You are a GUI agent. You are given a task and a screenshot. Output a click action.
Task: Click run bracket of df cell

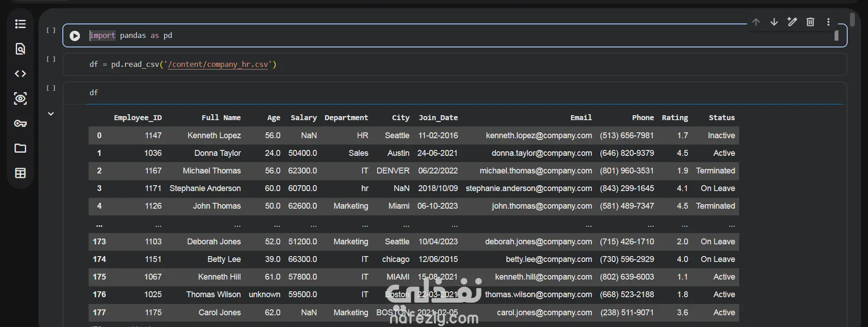pyautogui.click(x=51, y=88)
